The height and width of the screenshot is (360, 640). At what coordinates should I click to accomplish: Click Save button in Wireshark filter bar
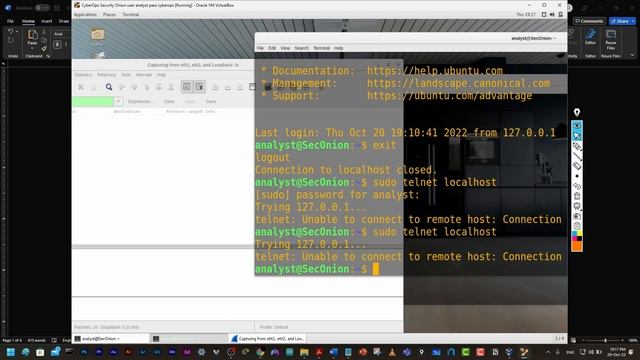[211, 101]
